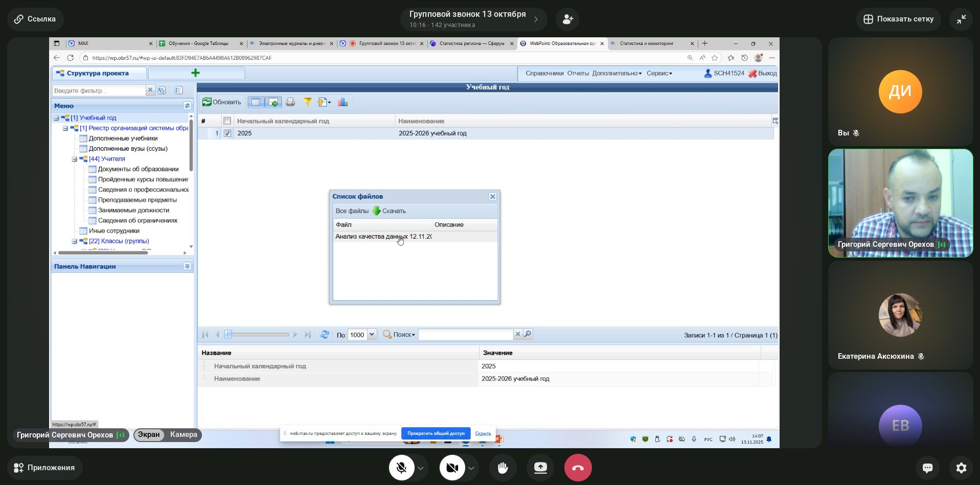980x485 pixels.
Task: Select the Экран view tab
Action: pyautogui.click(x=149, y=435)
